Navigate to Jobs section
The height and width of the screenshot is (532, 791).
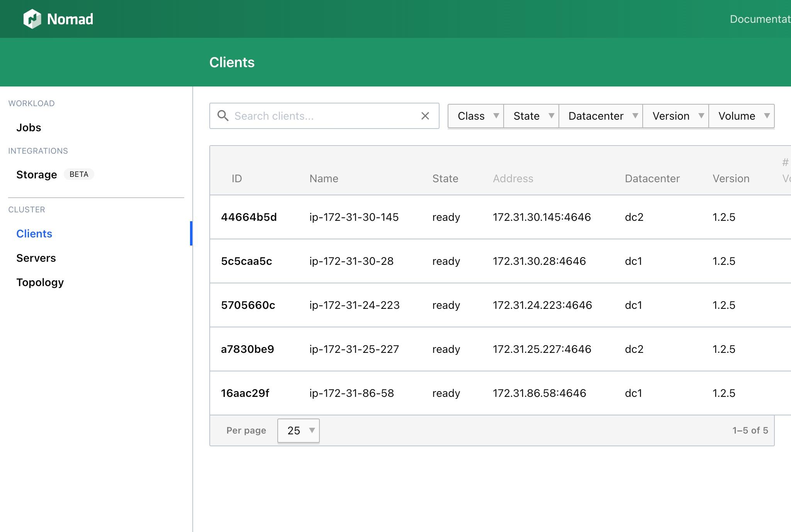point(29,127)
